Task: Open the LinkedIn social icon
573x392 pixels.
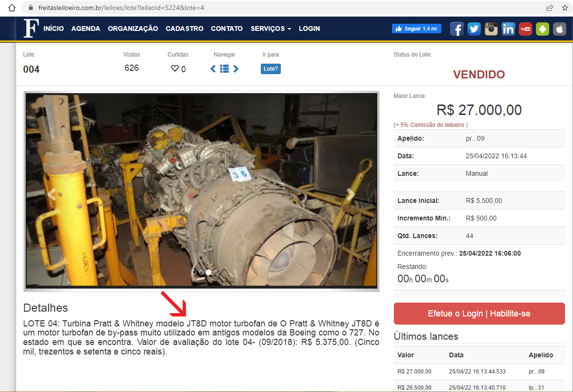Action: click(508, 29)
